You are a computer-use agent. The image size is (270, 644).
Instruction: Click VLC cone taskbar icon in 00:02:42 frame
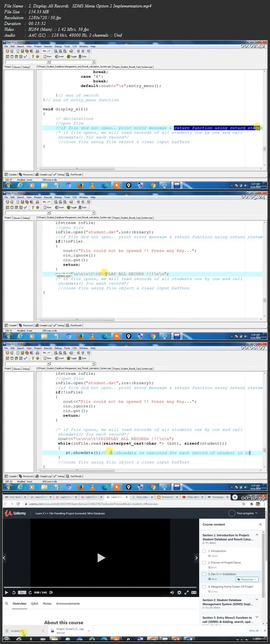93,185
